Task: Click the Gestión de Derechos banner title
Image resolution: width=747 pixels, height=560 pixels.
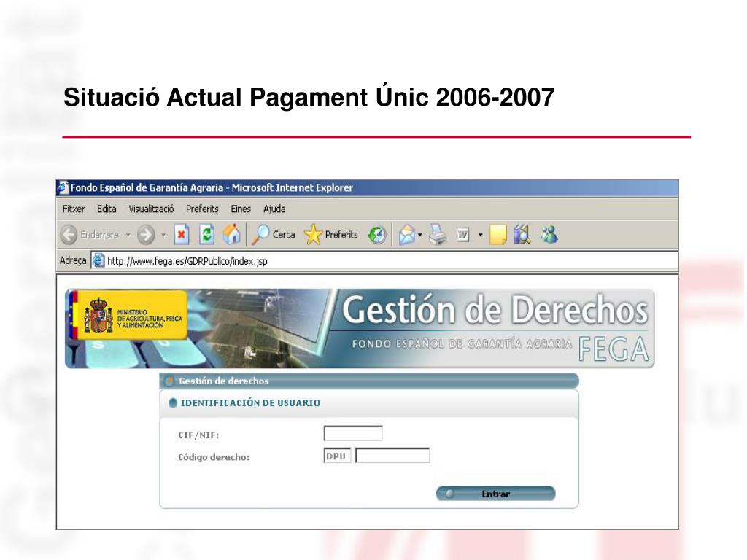Action: point(495,309)
